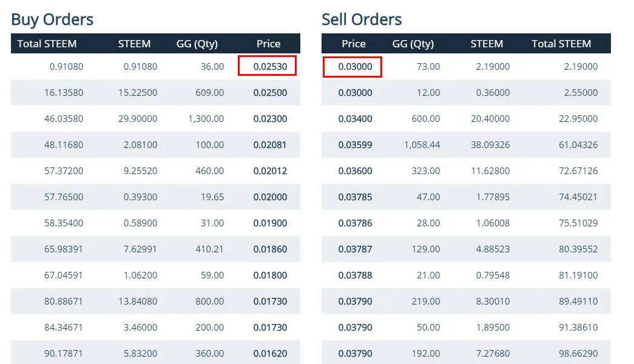Click the 1,058.44 GG quantity sell cell
Image resolution: width=634 pixels, height=364 pixels.
coord(422,145)
